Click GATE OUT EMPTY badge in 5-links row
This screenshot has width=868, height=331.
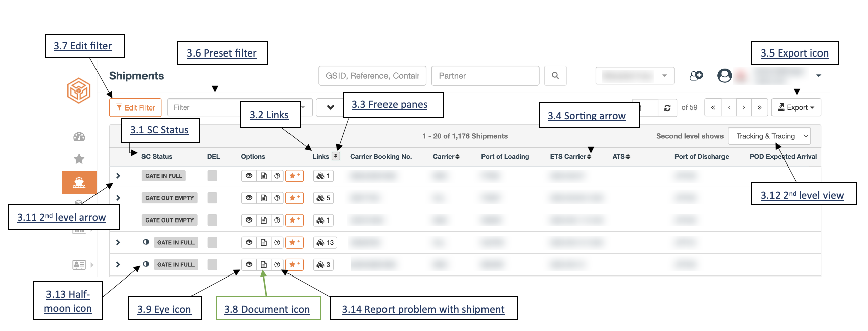pyautogui.click(x=169, y=198)
